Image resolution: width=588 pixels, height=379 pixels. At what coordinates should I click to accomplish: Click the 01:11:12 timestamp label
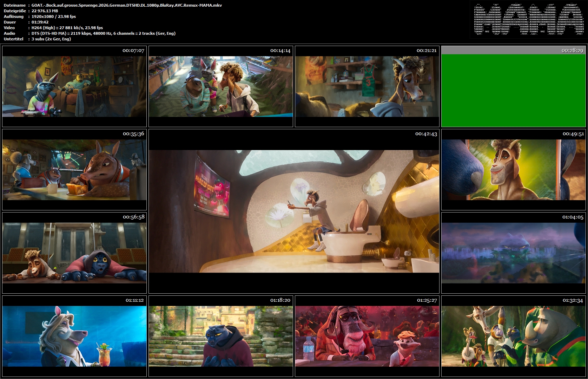click(x=135, y=300)
